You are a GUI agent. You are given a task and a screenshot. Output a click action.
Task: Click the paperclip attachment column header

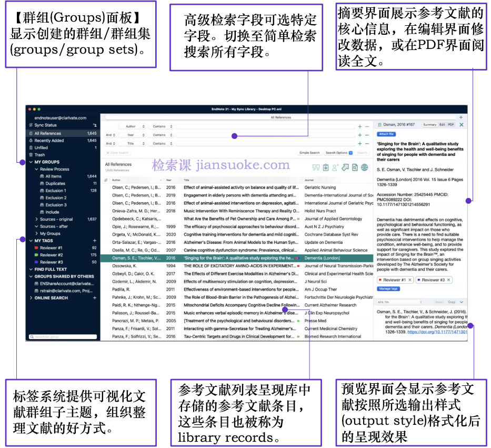[106, 180]
